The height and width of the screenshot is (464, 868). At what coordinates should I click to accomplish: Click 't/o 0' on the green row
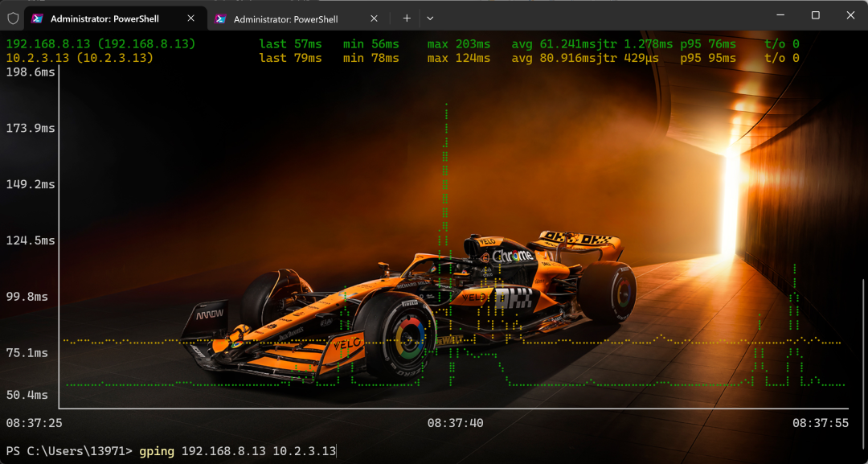click(782, 43)
